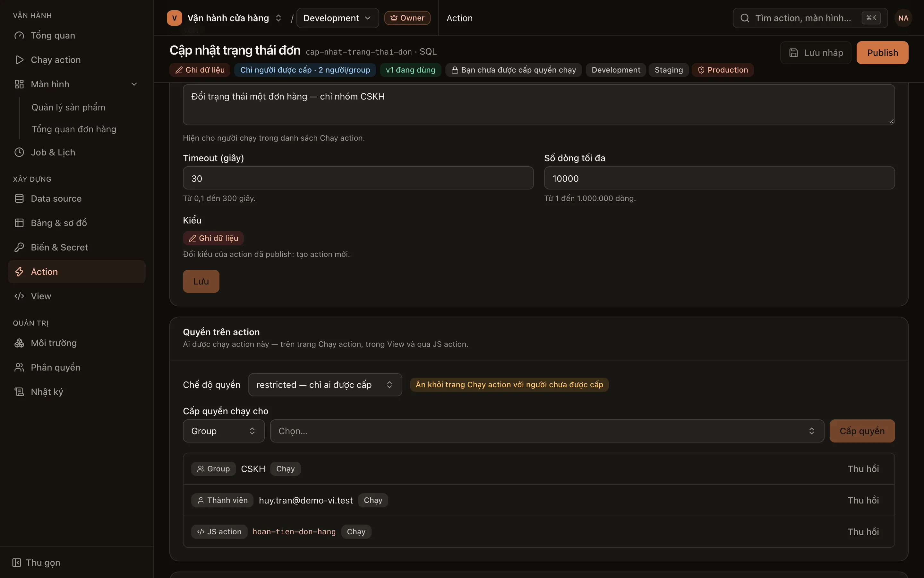
Task: Click the search magnifier icon
Action: pos(745,18)
